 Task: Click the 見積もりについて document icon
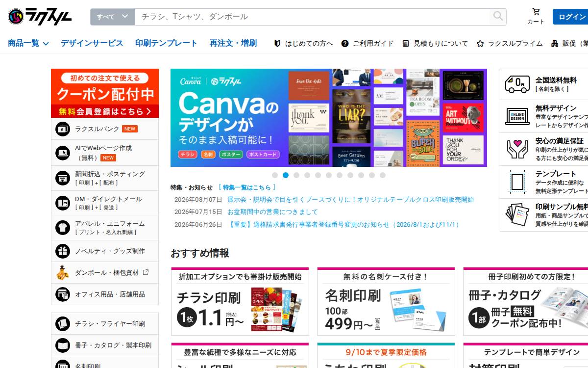click(x=406, y=43)
